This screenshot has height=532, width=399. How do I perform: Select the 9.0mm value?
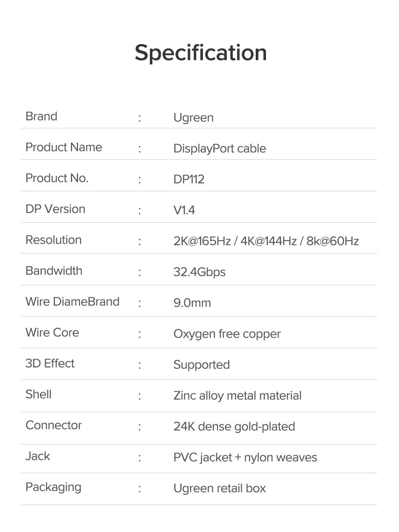tap(192, 303)
